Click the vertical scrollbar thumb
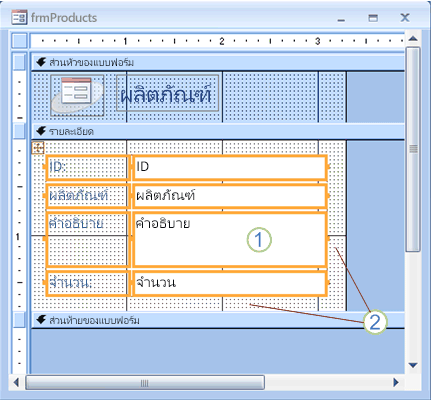432x401 pixels. [413, 149]
